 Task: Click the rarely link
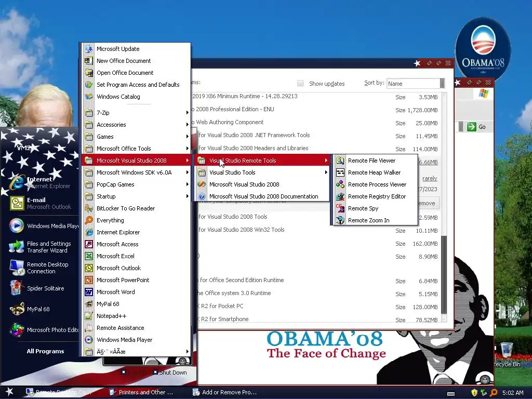(x=430, y=178)
